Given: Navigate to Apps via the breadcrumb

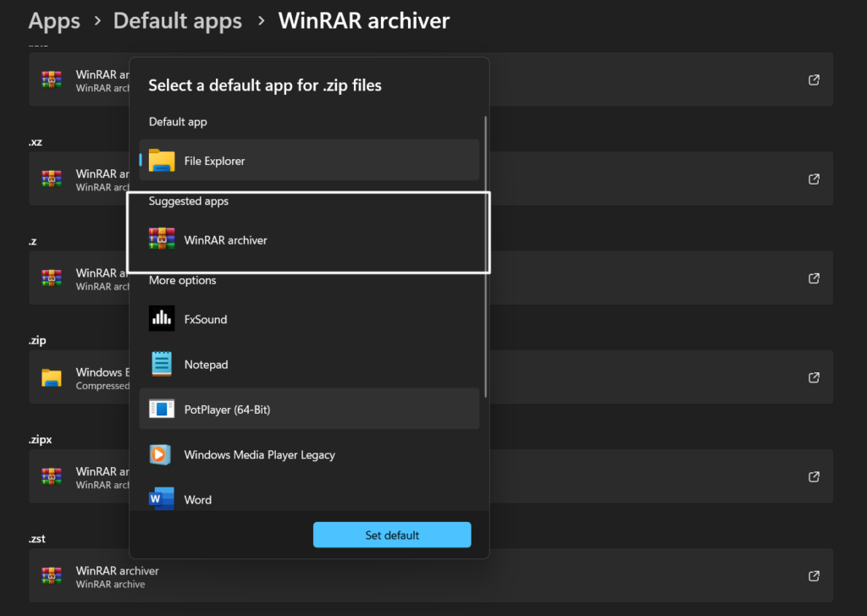Looking at the screenshot, I should coord(53,20).
